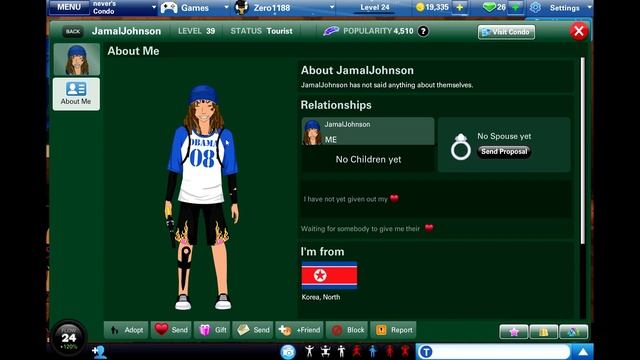This screenshot has height=360, width=640.
Task: Click the popularity feather icon
Action: [331, 31]
